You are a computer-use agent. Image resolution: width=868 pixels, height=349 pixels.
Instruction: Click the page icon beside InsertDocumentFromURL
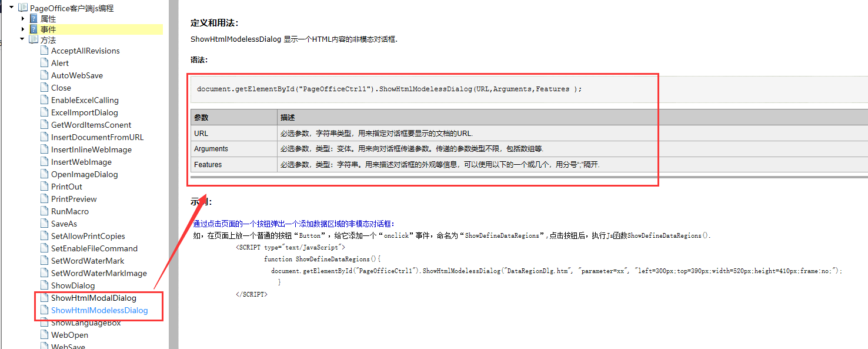(x=44, y=137)
